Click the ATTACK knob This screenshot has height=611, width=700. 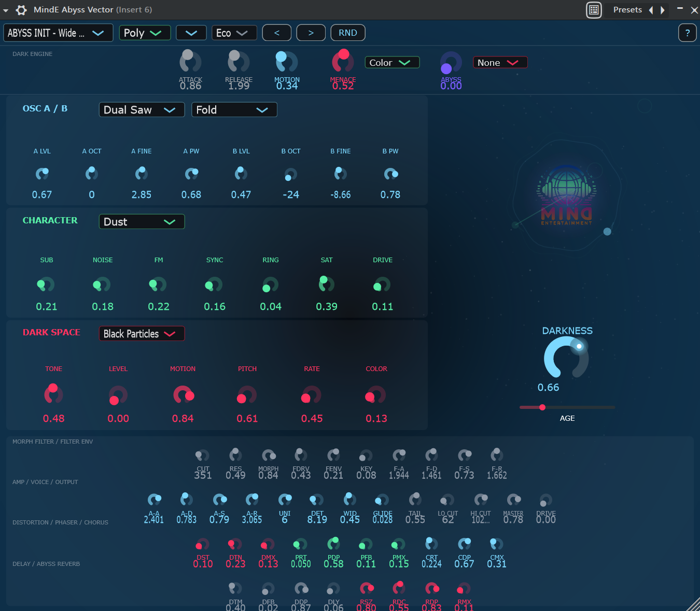[x=190, y=62]
